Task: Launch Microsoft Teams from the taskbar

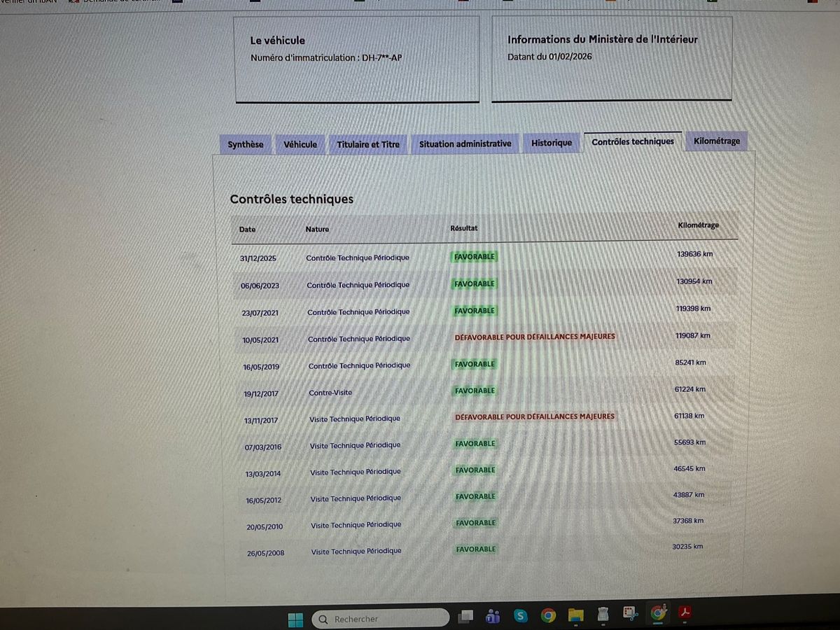Action: coord(493,617)
